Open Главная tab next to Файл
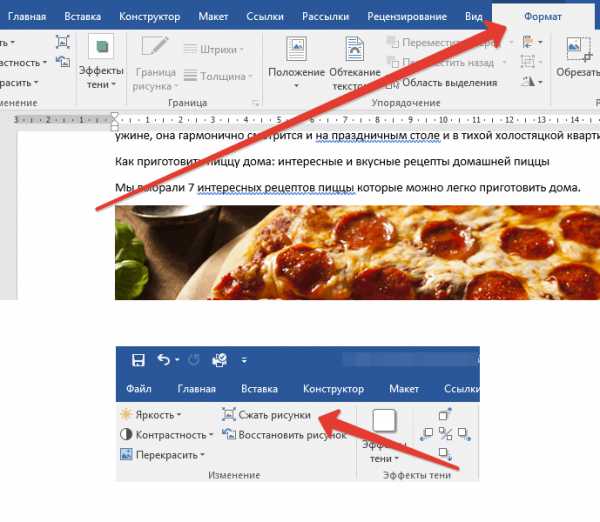This screenshot has height=522, width=600. point(196,388)
